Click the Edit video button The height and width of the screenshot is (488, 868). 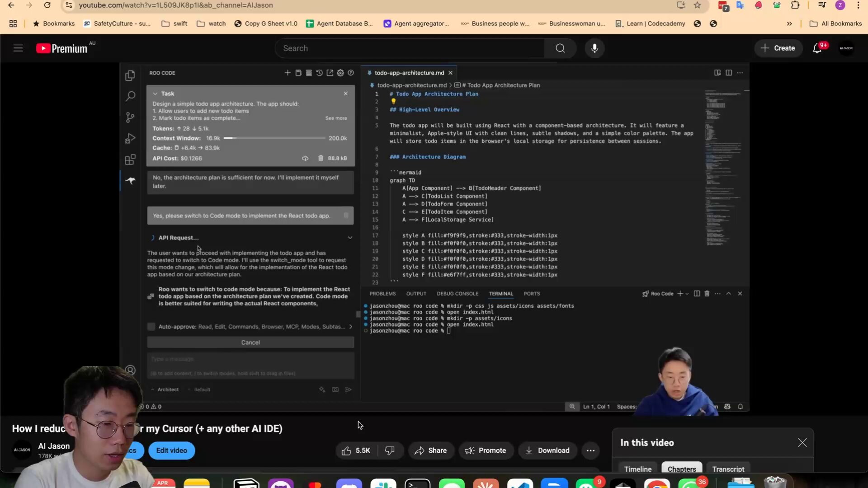click(x=171, y=450)
